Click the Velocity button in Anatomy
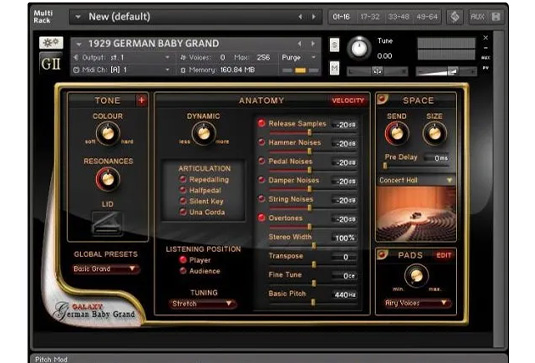The width and height of the screenshot is (535, 363). click(x=348, y=100)
